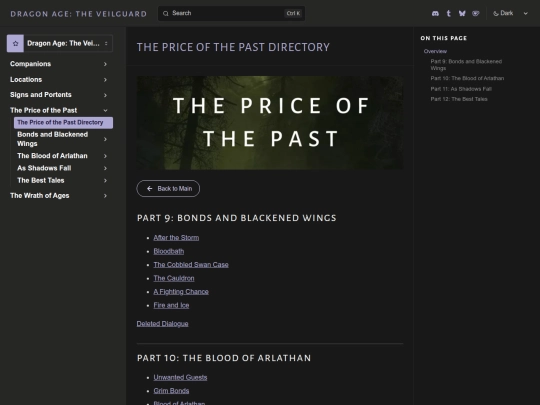The width and height of the screenshot is (540, 405).
Task: Open The Wrath of Ages sidebar item
Action: pos(40,196)
